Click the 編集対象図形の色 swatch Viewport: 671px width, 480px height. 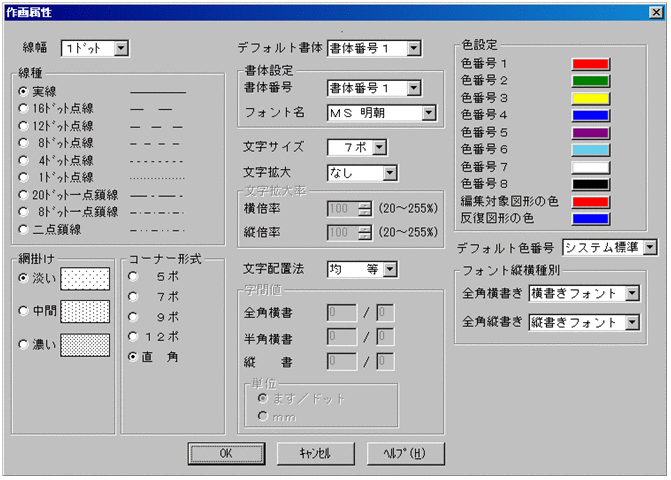click(591, 201)
